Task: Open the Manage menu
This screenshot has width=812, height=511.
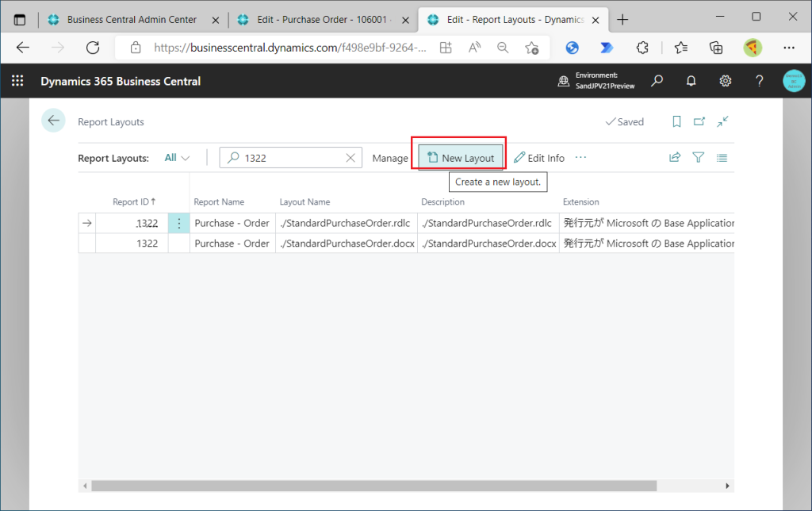Action: (390, 158)
